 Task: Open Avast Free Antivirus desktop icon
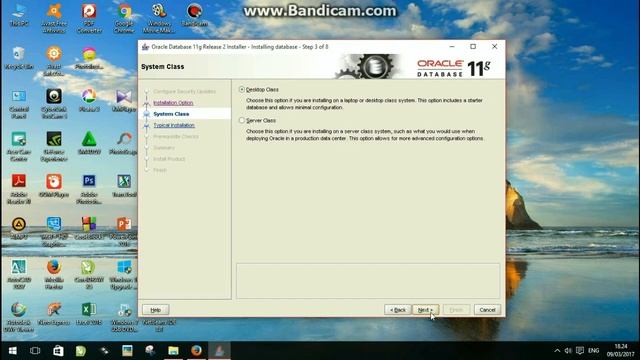click(x=54, y=18)
